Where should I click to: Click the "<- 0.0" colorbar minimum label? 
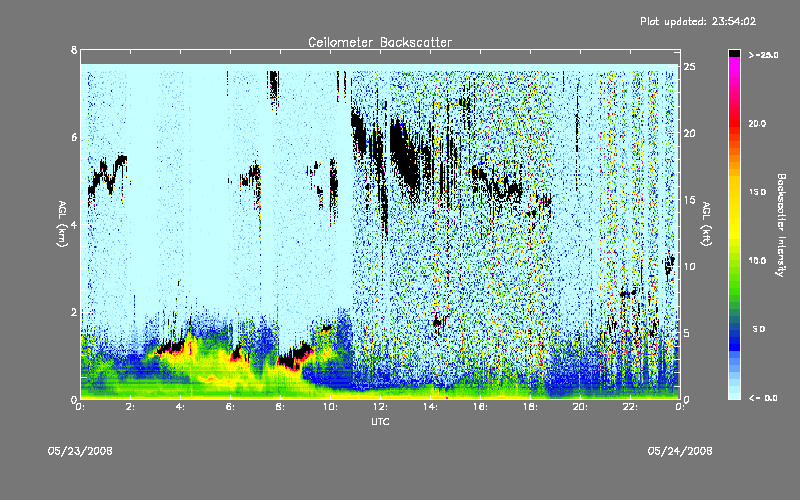pos(763,397)
